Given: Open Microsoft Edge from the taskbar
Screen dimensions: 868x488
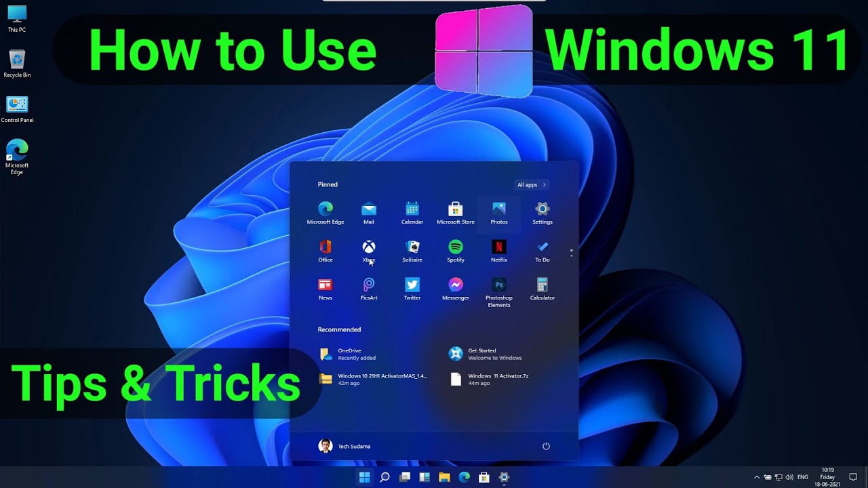Looking at the screenshot, I should 465,477.
